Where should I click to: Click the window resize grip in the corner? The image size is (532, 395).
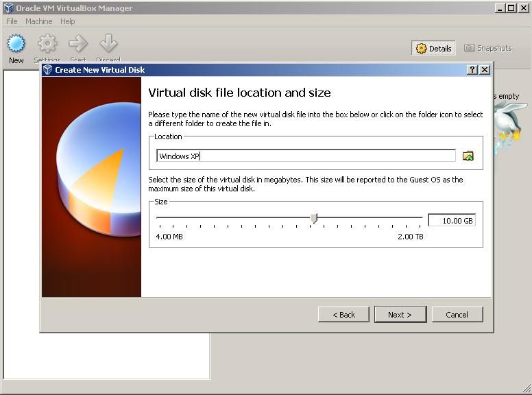pos(527,390)
